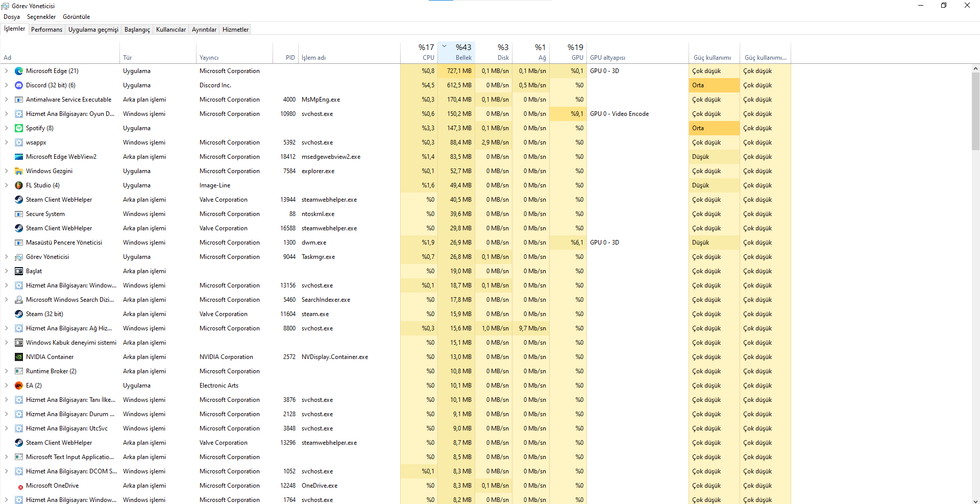
Task: Click the Runtime Broker icon
Action: coord(19,371)
